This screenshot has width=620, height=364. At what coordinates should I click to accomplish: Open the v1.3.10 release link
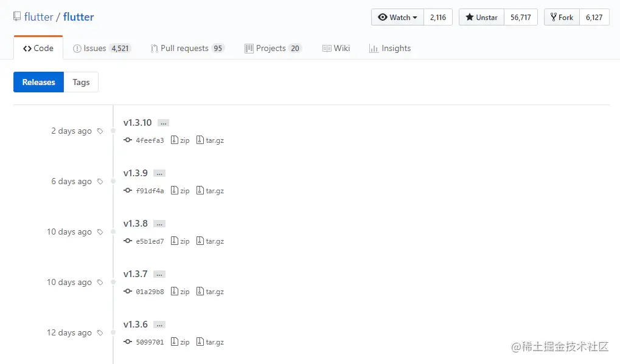pyautogui.click(x=138, y=122)
